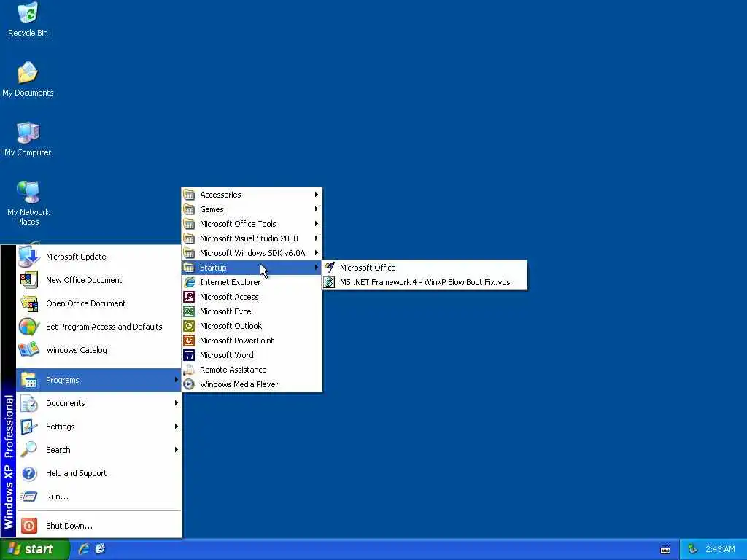
Task: Click the Search entry label
Action: click(58, 450)
